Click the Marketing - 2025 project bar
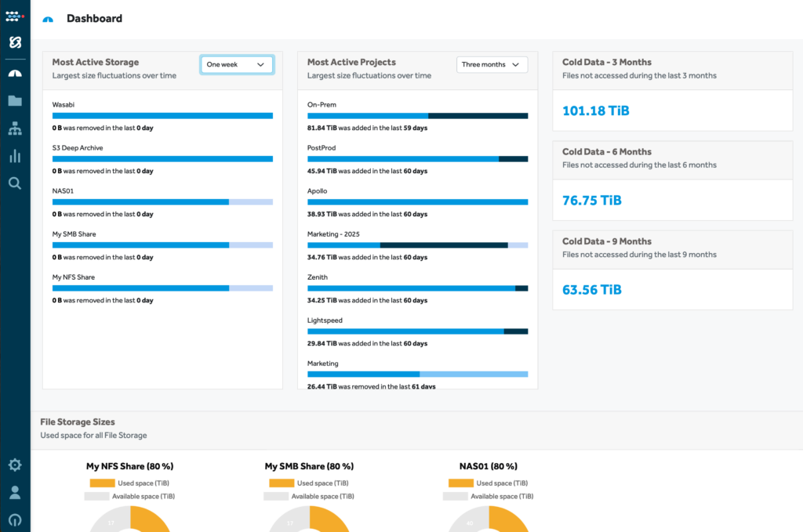This screenshot has height=532, width=803. pyautogui.click(x=417, y=245)
